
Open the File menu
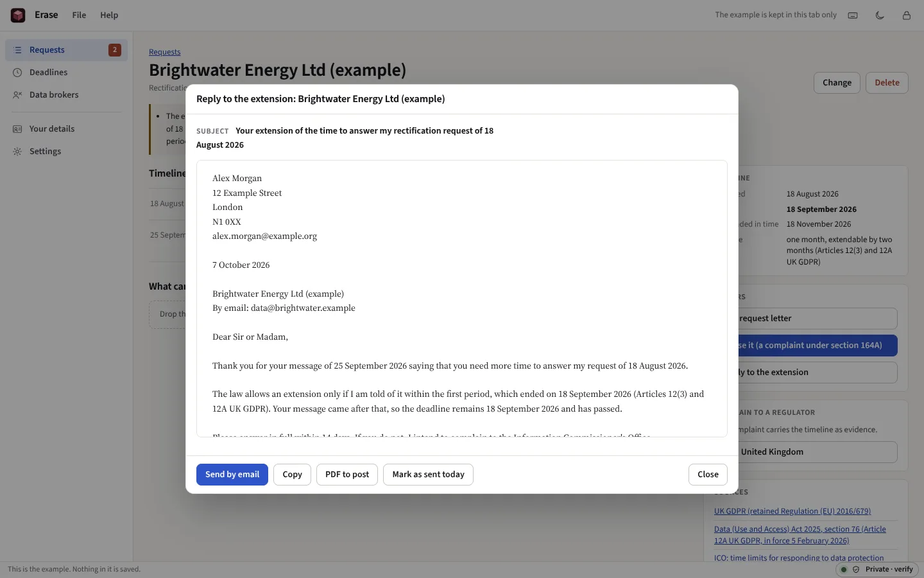tap(79, 15)
